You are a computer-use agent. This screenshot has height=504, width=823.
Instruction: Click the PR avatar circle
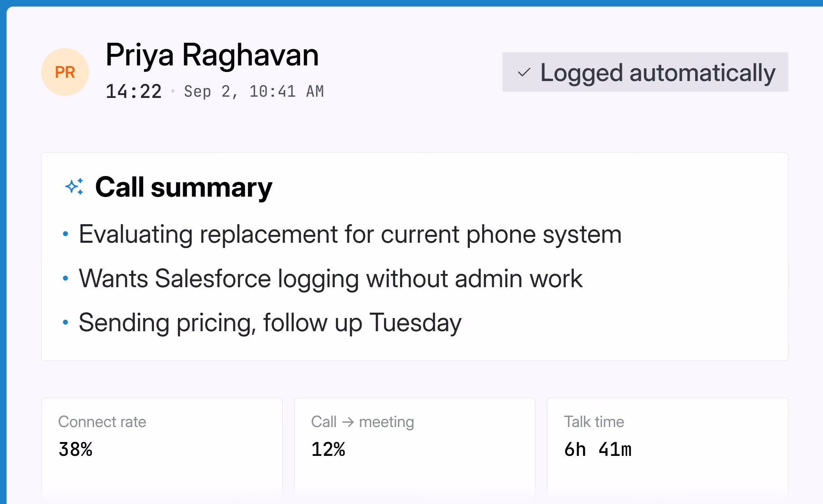tap(65, 72)
